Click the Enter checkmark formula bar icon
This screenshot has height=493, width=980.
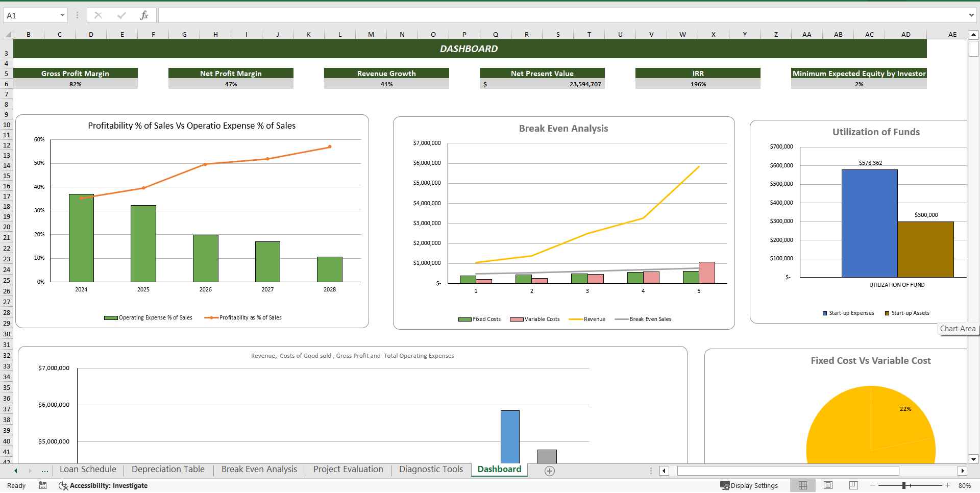pyautogui.click(x=121, y=15)
